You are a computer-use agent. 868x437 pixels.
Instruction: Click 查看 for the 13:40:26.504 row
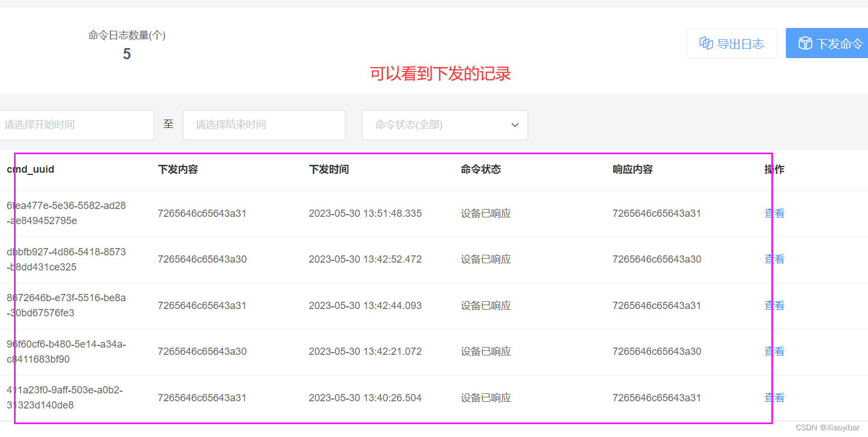tap(774, 397)
